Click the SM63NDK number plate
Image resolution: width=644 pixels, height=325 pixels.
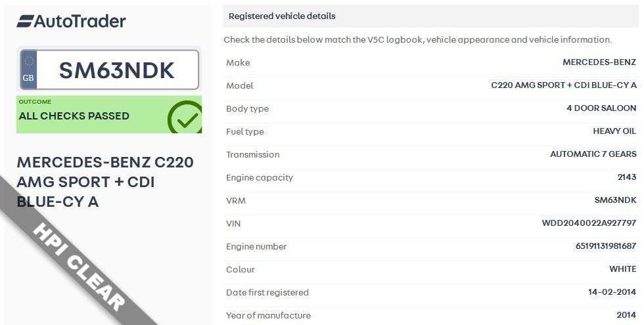[x=117, y=70]
